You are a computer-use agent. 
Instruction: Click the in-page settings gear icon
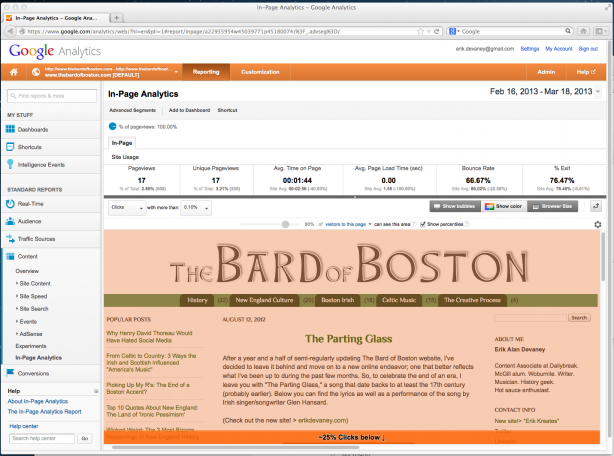click(x=598, y=224)
